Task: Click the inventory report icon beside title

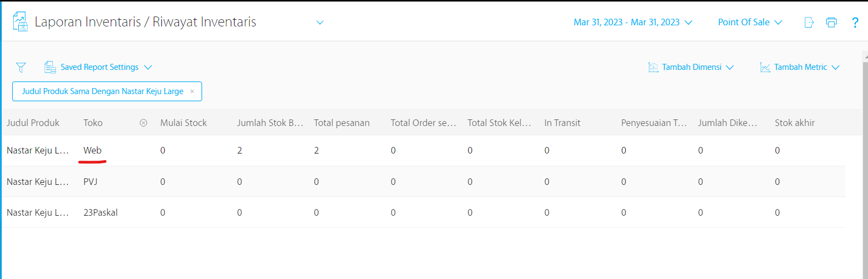Action: click(20, 22)
